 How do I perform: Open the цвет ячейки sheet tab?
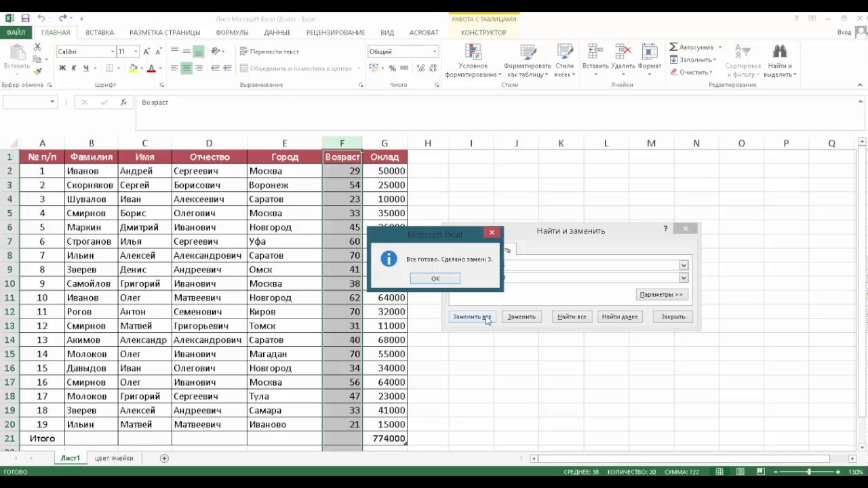tap(114, 458)
